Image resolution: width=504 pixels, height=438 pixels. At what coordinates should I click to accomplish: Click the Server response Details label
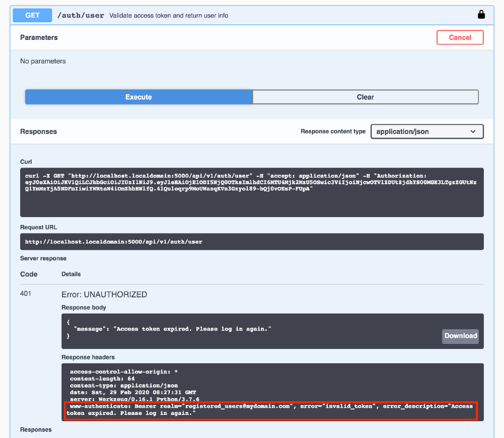pyautogui.click(x=71, y=274)
